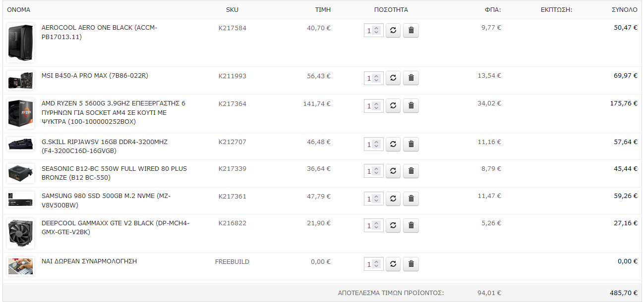Screen dimensions: 644x302
Task: Update quantity for ΝΑΙ ΔΩΡΕΑΝ ΣΥΝΑΡΜΟΛΟΓΗΣΗ
Action: pos(393,264)
